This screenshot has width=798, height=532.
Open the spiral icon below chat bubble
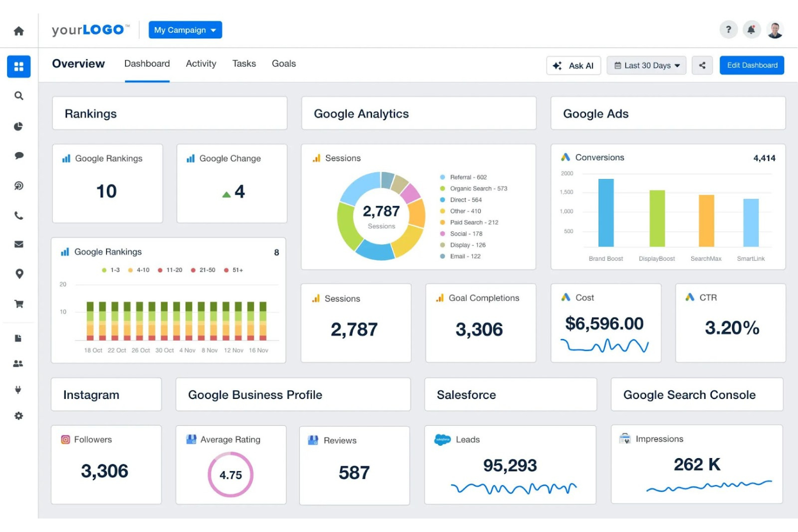[x=19, y=186]
